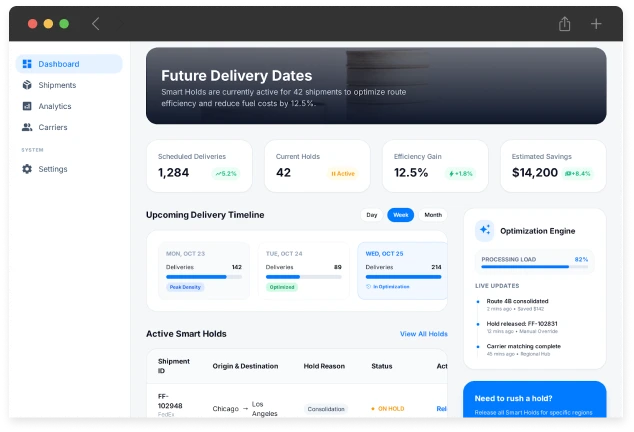The image size is (634, 432).
Task: Click the +1.8% efficiency badge
Action: pyautogui.click(x=461, y=174)
